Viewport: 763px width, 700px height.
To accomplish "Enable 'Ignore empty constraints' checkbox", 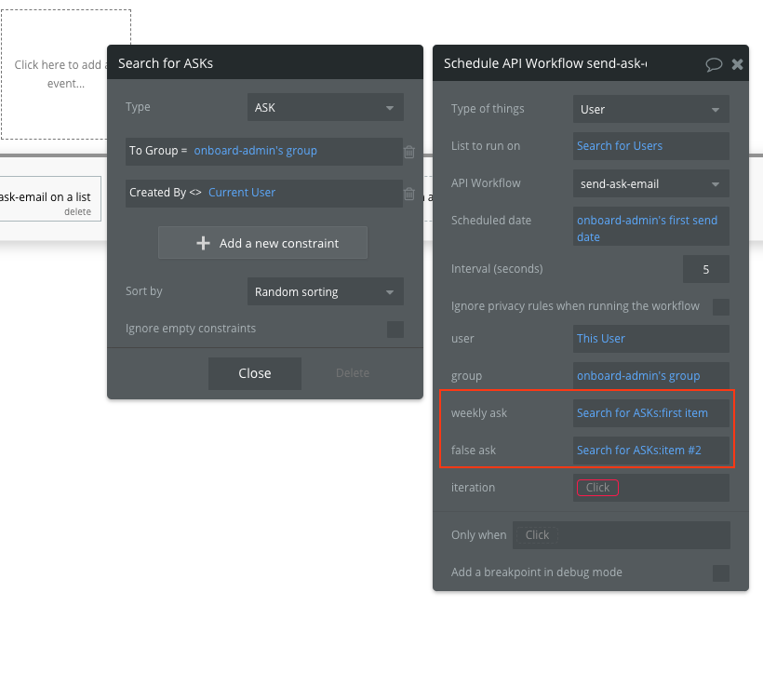I will [395, 329].
